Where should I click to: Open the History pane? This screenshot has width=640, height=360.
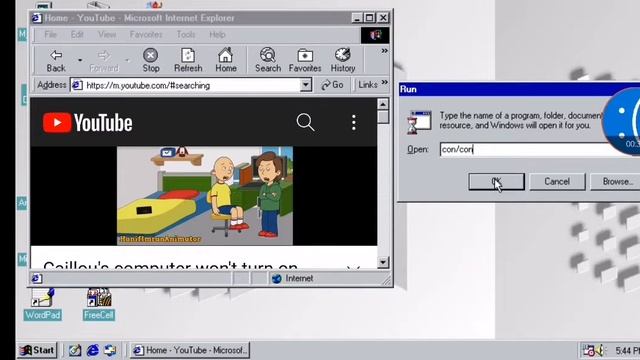click(342, 60)
